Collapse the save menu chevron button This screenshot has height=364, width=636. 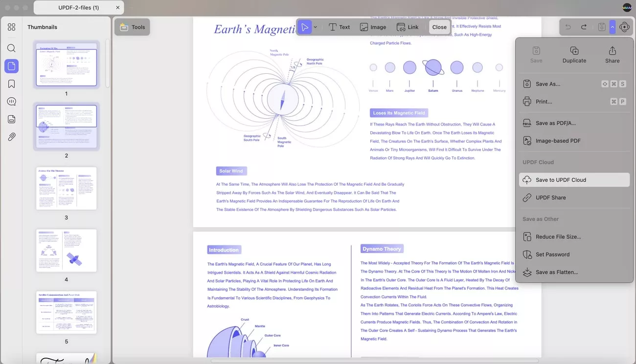point(612,27)
